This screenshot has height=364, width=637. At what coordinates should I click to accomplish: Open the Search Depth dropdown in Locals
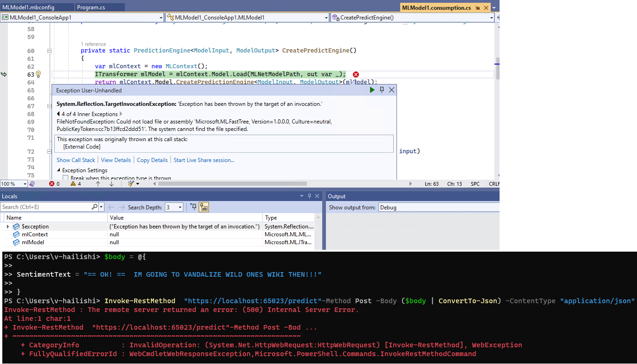179,207
